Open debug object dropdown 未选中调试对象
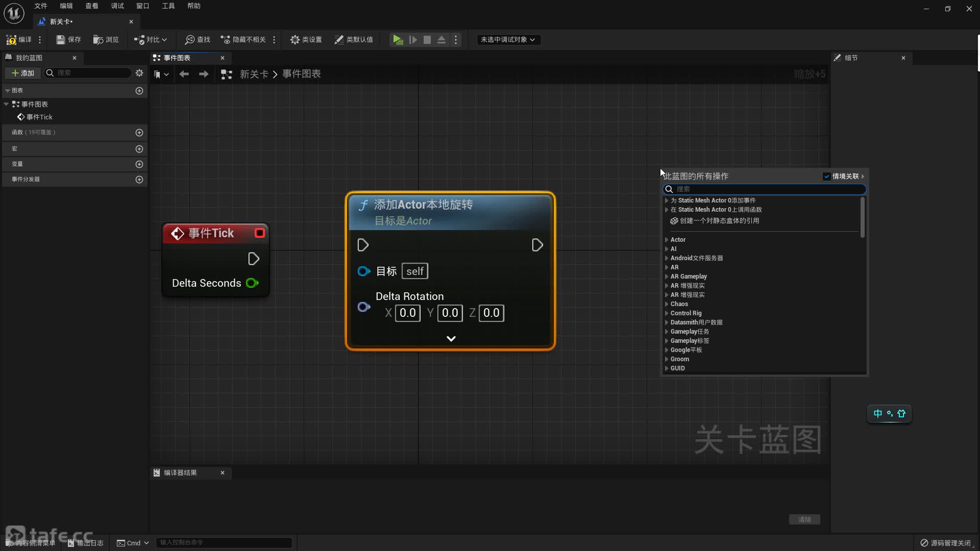Viewport: 980px width, 551px height. (x=508, y=39)
